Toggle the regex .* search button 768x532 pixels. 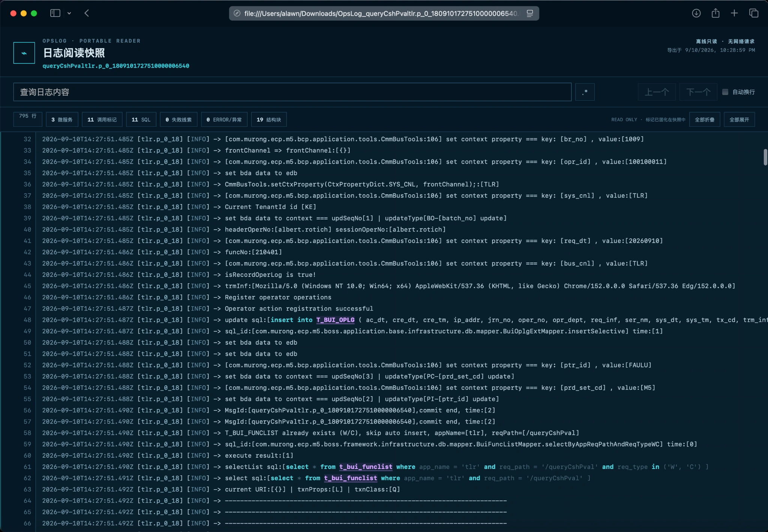585,92
